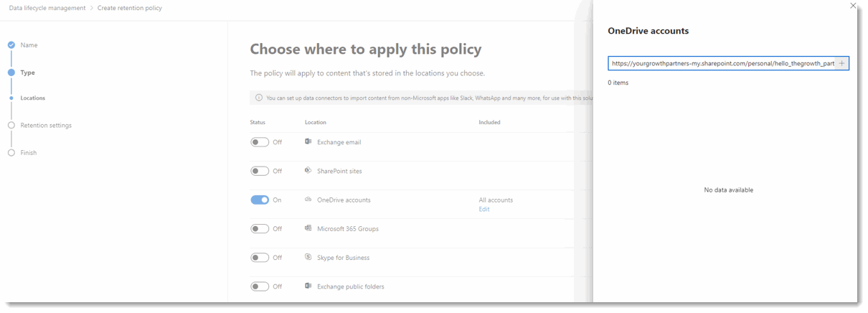The width and height of the screenshot is (868, 313).
Task: Click the 'Microsoft 365 Groups' label
Action: [x=348, y=228]
